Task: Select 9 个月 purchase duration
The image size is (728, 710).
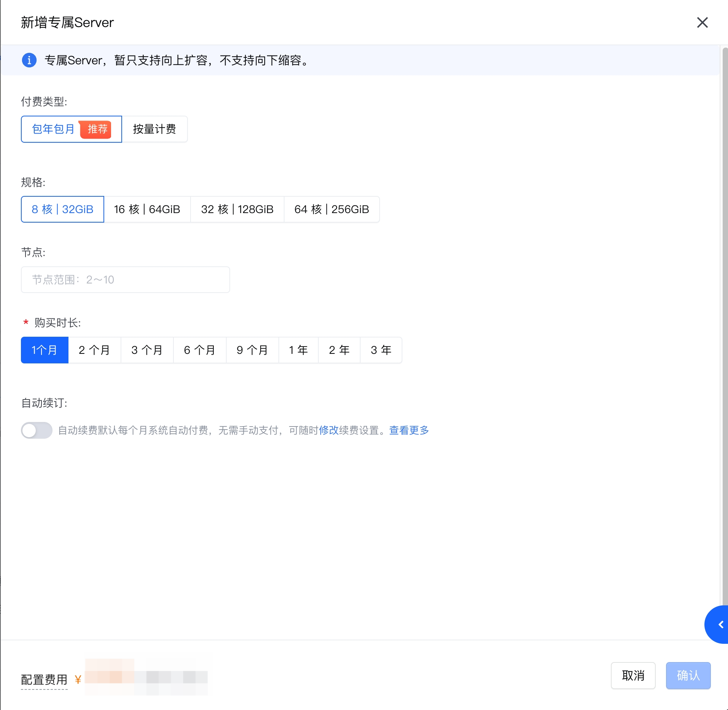Action: pyautogui.click(x=253, y=350)
